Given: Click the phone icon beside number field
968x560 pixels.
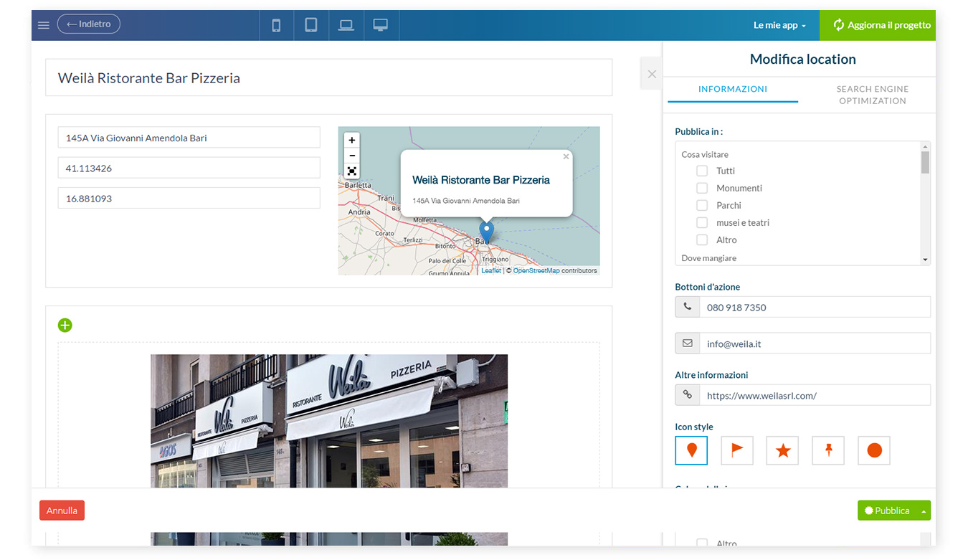Looking at the screenshot, I should 688,307.
